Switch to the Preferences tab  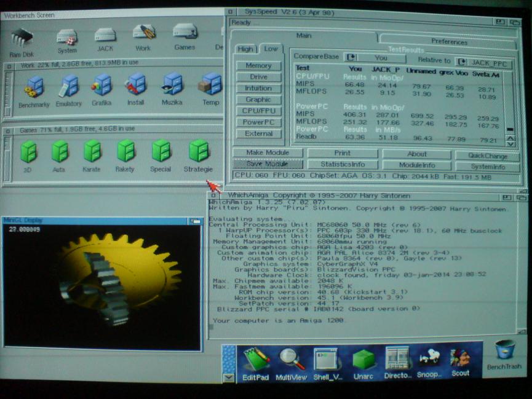pyautogui.click(x=449, y=42)
